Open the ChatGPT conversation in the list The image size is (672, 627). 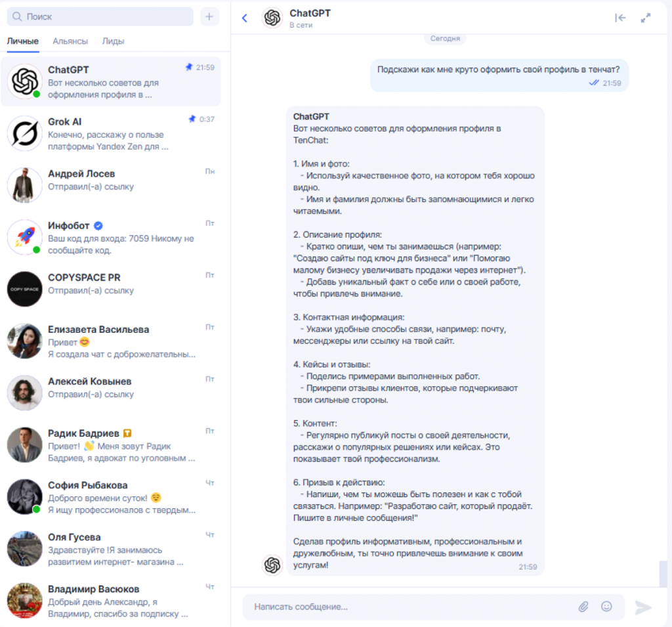click(110, 81)
